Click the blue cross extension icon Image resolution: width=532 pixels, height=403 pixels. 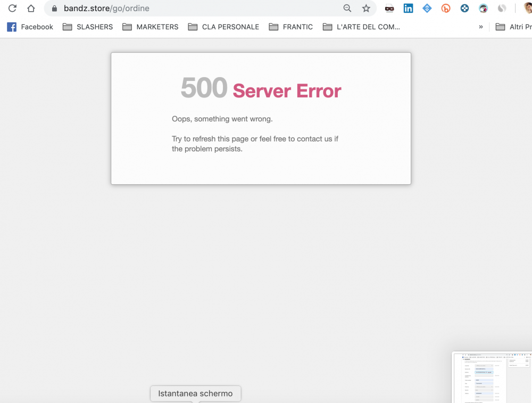pos(464,8)
